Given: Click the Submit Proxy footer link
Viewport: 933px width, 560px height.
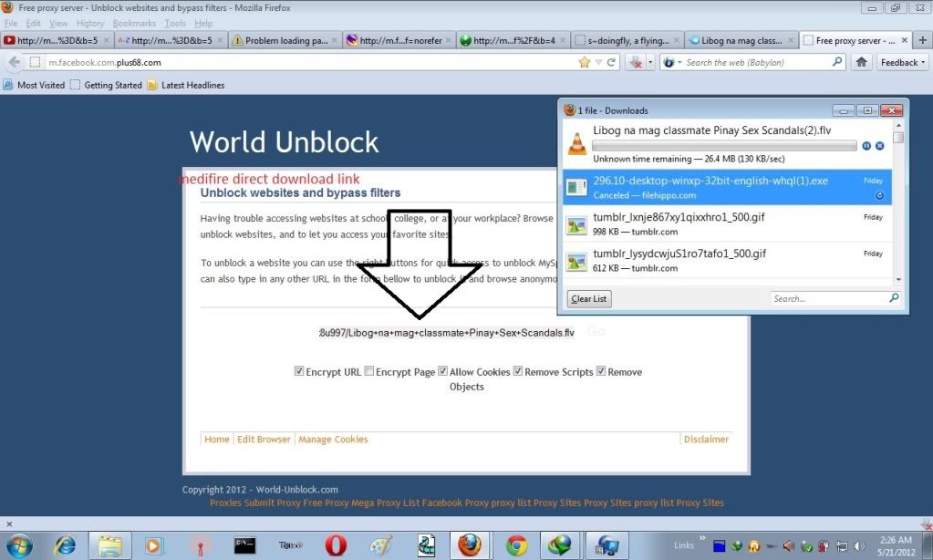Looking at the screenshot, I should point(272,503).
